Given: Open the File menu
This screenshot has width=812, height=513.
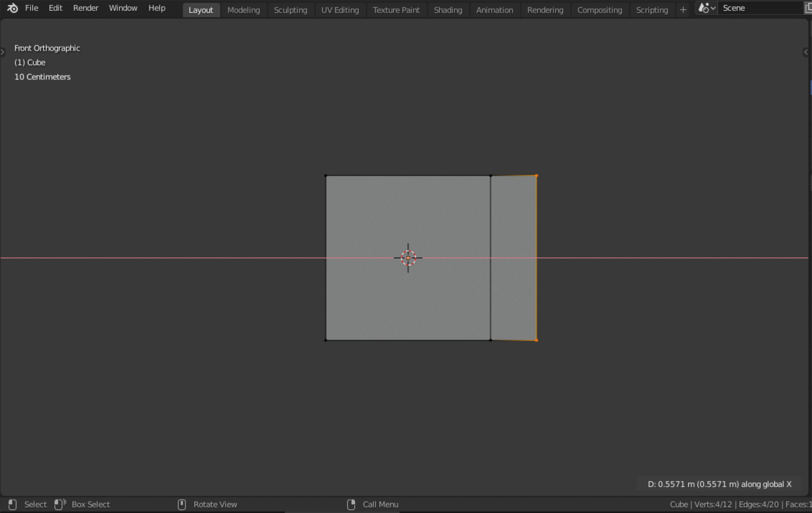Looking at the screenshot, I should pyautogui.click(x=32, y=8).
